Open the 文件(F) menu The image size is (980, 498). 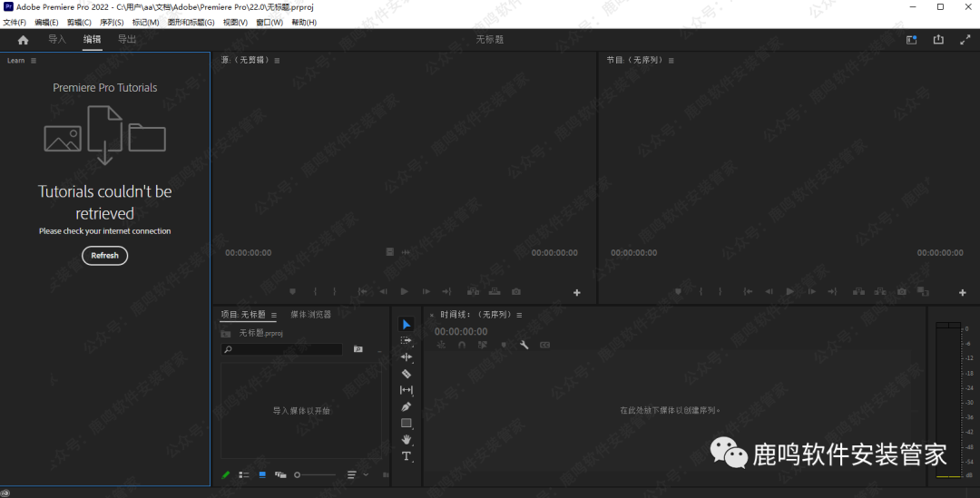click(x=15, y=23)
